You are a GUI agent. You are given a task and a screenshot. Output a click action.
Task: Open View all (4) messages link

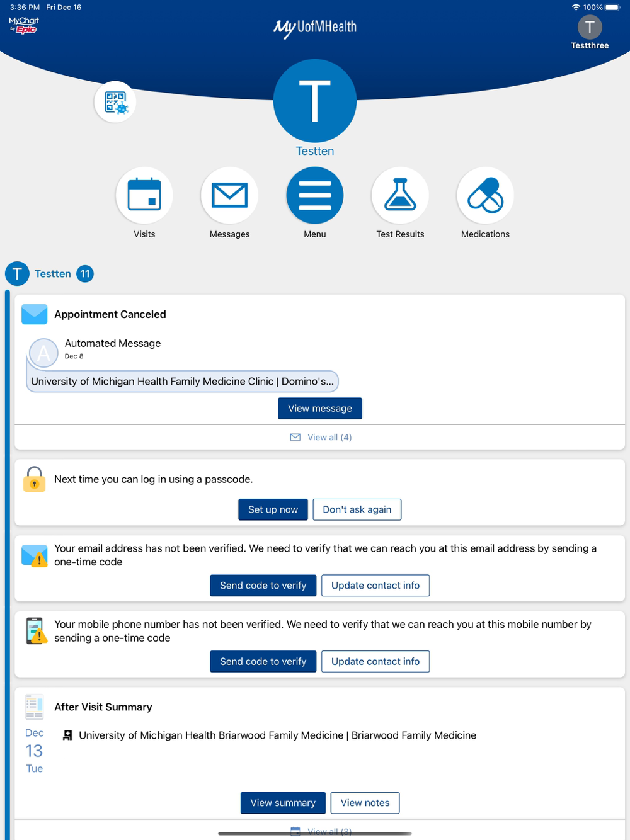pyautogui.click(x=321, y=437)
